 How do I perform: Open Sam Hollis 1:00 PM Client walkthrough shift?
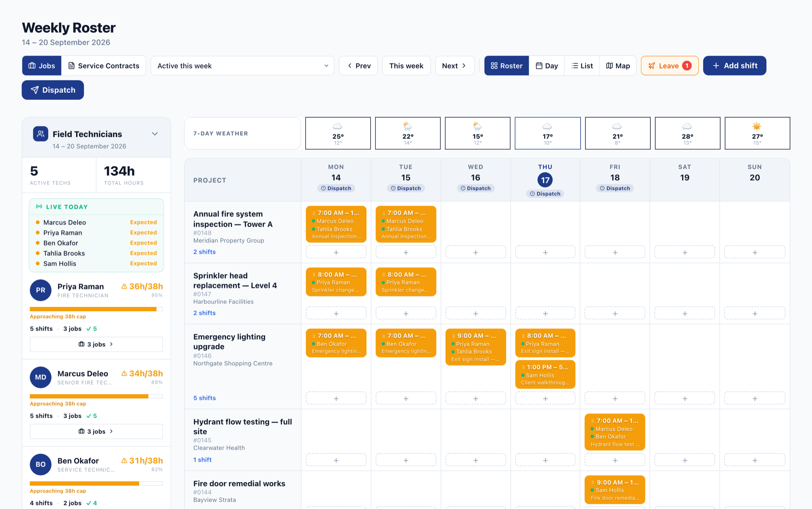click(545, 375)
